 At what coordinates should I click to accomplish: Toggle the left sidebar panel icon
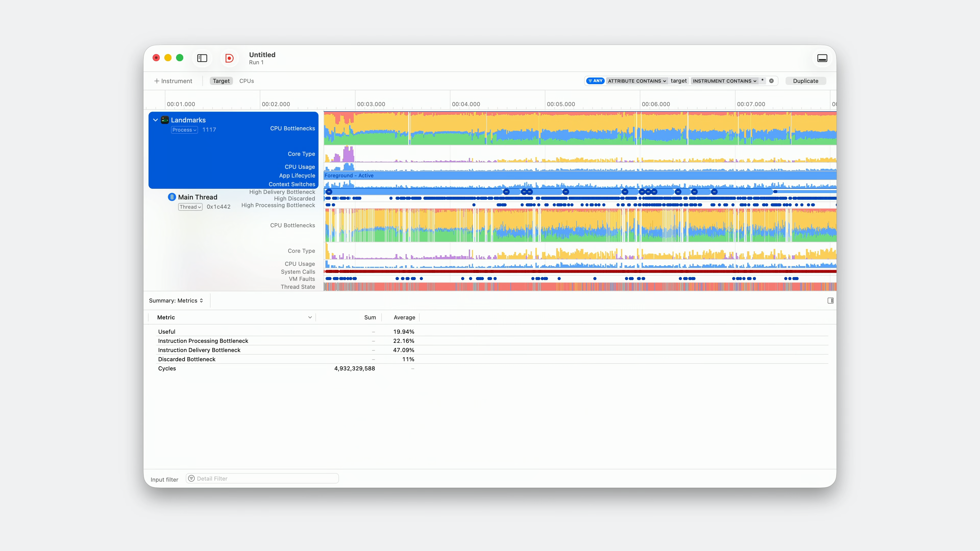(202, 58)
